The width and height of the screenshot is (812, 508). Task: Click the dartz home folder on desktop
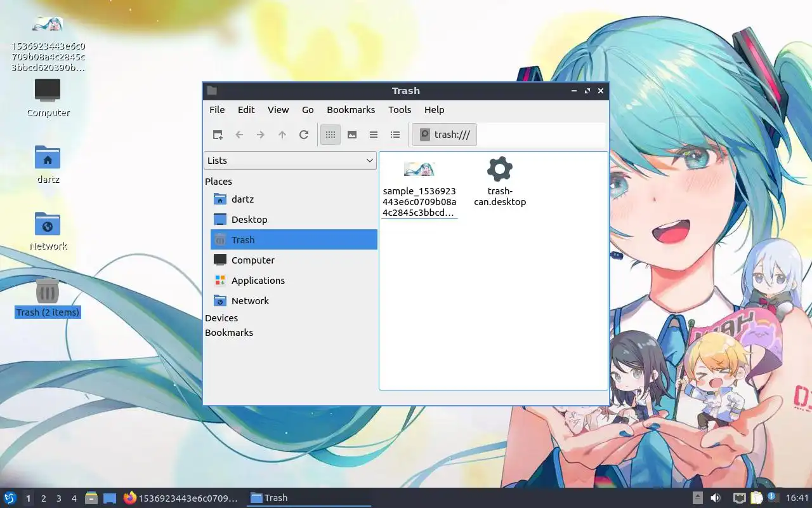[x=48, y=164]
